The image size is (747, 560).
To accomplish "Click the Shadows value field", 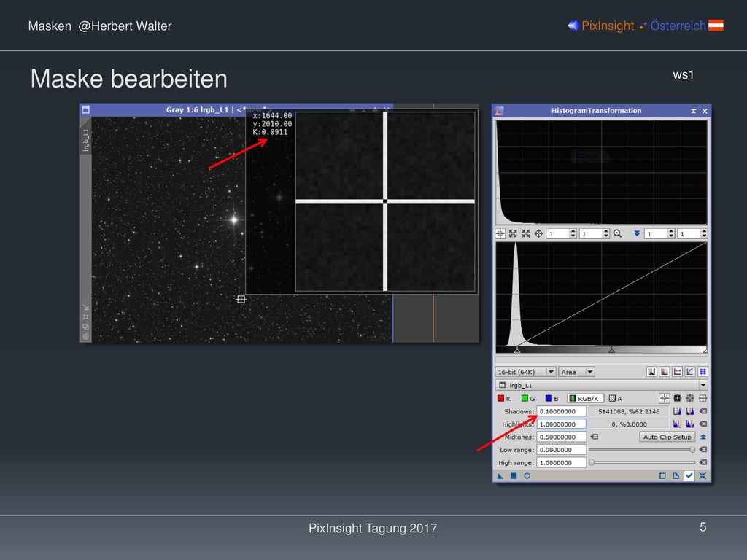I will [x=561, y=411].
